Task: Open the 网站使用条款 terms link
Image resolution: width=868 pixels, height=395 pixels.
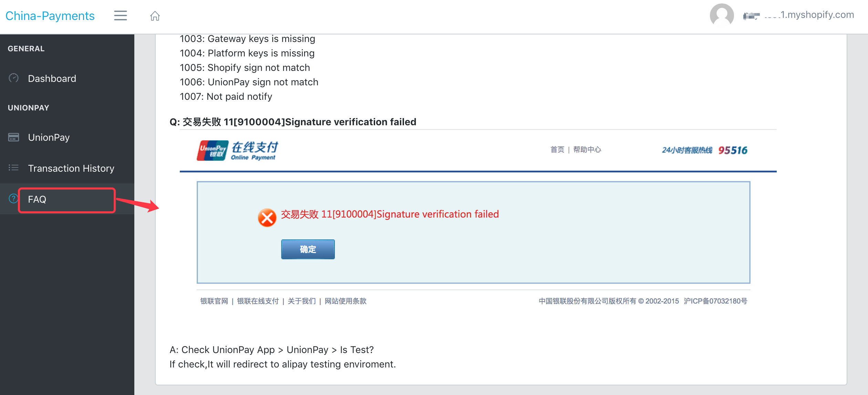Action: pos(345,301)
